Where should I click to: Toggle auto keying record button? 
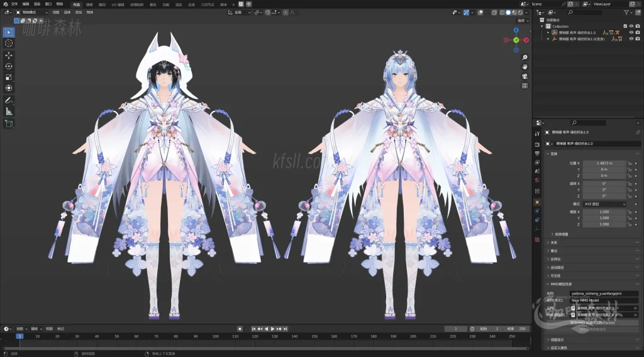coord(240,329)
